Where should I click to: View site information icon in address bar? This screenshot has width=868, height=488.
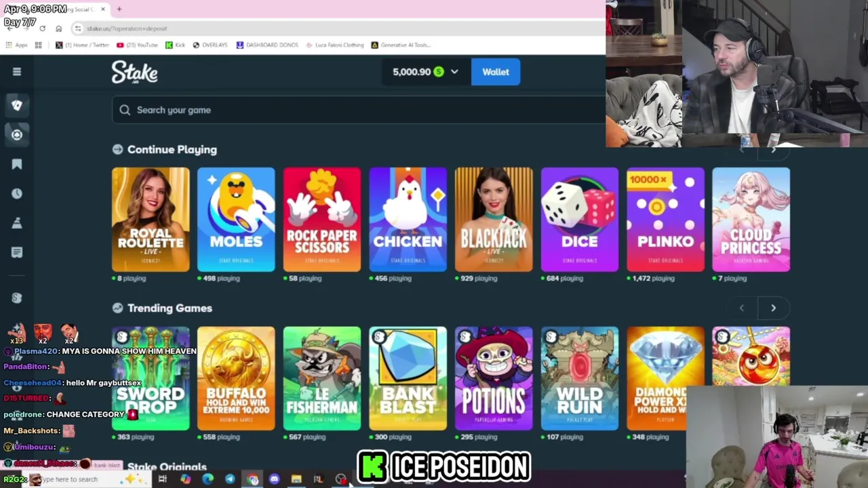[x=78, y=28]
